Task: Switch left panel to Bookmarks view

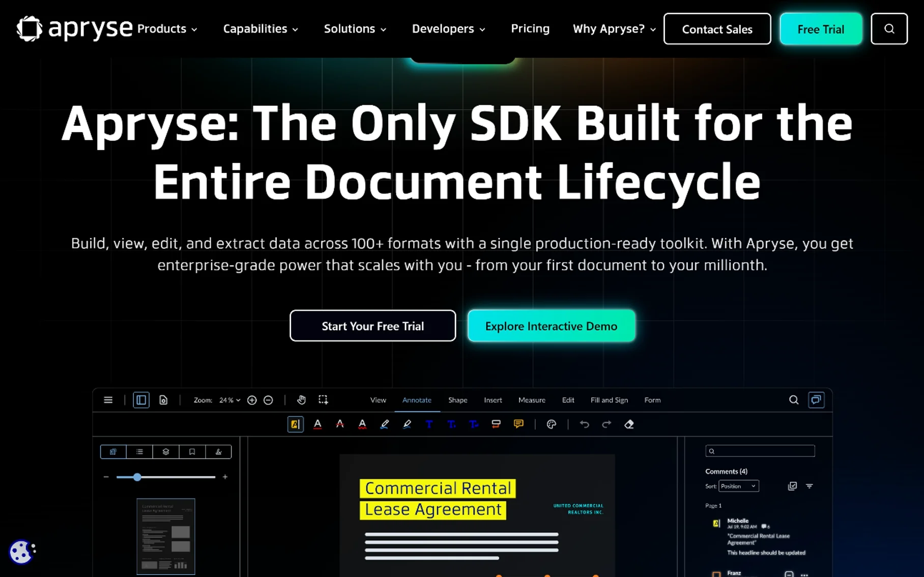Action: point(192,452)
